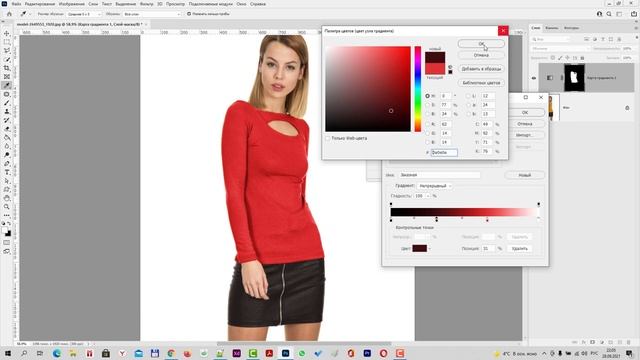Open the 'Фильтр' menu
The width and height of the screenshot is (640, 360).
coord(146,4)
